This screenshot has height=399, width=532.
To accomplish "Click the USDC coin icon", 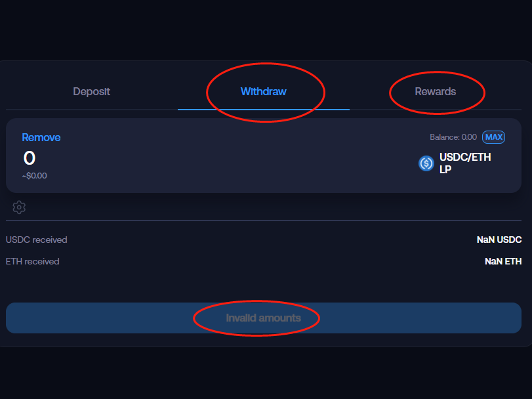I will 426,163.
